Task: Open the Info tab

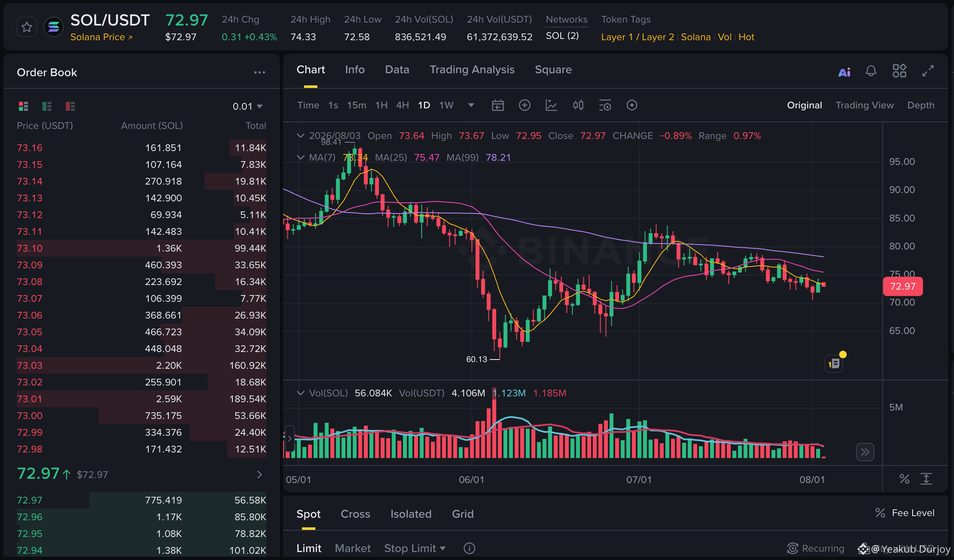Action: (x=355, y=69)
